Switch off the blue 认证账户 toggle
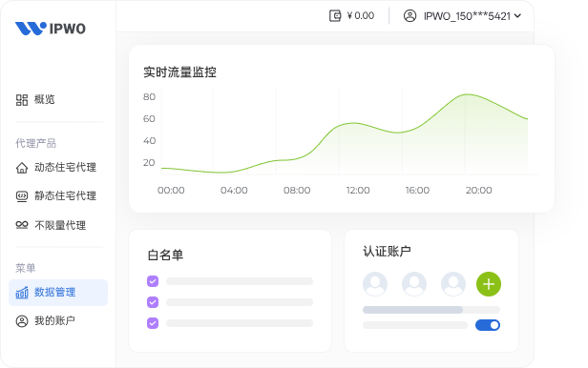 click(x=488, y=325)
